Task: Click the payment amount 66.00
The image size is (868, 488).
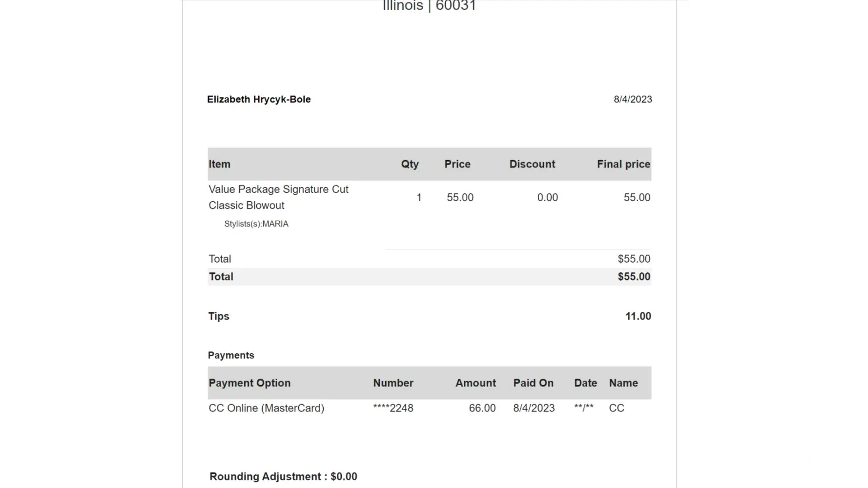Action: click(x=482, y=408)
